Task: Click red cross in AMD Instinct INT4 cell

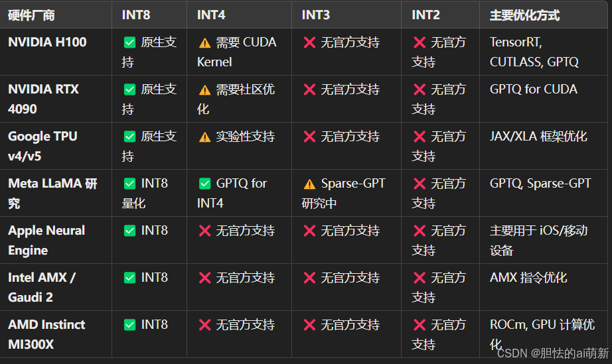Action: pos(204,325)
